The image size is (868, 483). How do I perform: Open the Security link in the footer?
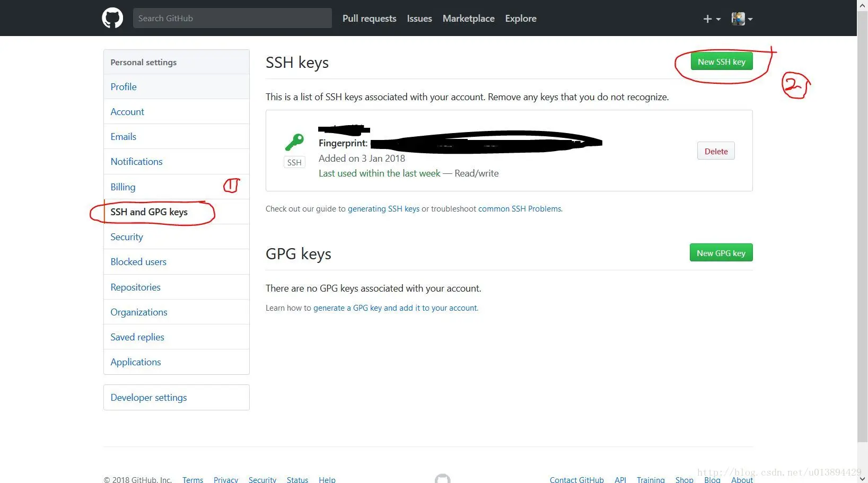262,479
